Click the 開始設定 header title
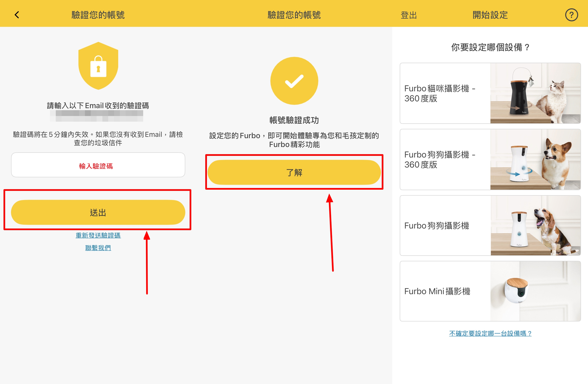 490,15
